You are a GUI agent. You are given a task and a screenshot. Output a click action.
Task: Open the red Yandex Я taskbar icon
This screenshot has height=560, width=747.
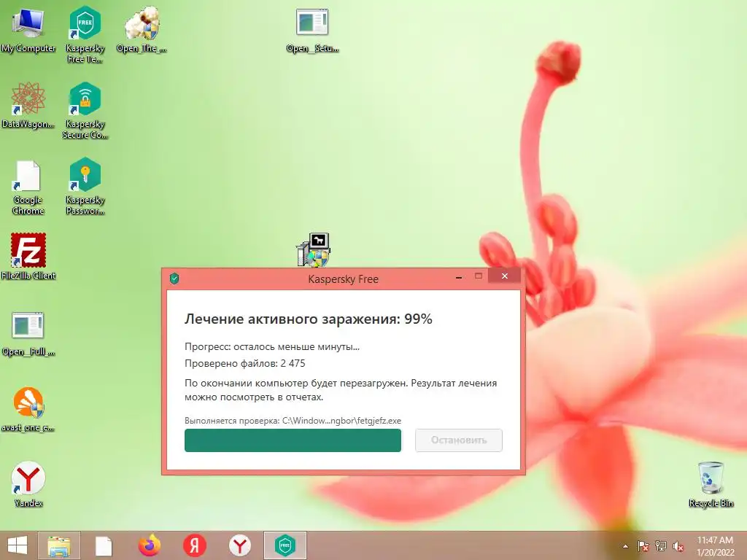pyautogui.click(x=194, y=545)
